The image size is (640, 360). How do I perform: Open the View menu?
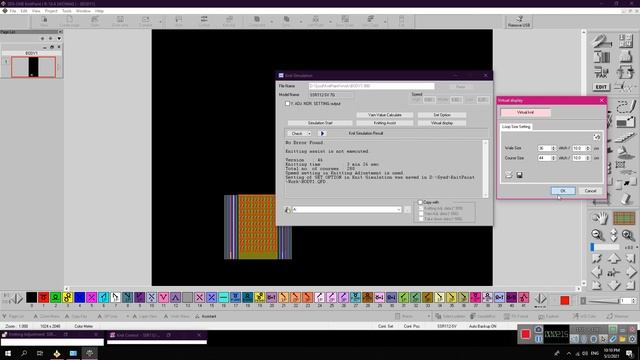click(36, 11)
